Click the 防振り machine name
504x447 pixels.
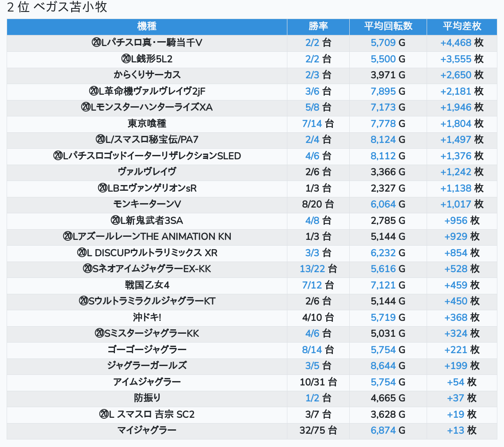147,398
